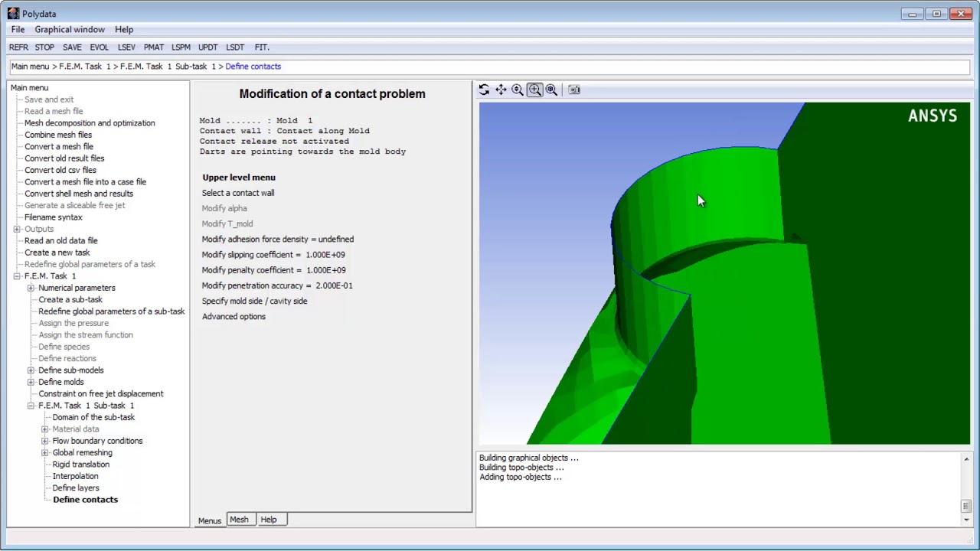Image resolution: width=980 pixels, height=551 pixels.
Task: Click the UPDT toolbar button
Action: 208,47
